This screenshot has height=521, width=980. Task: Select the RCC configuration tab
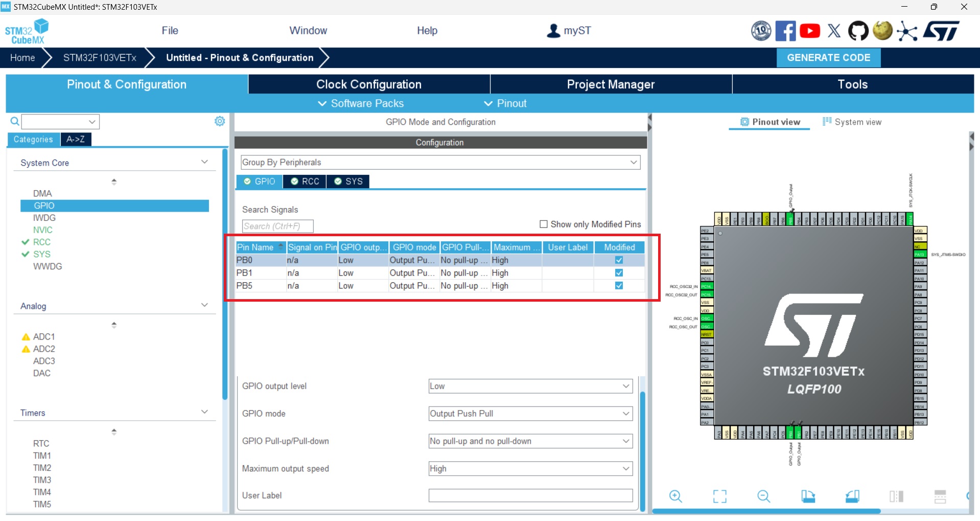pyautogui.click(x=305, y=182)
